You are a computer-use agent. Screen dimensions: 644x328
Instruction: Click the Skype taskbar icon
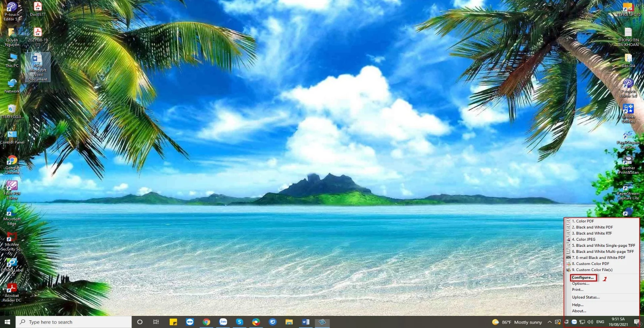click(240, 322)
